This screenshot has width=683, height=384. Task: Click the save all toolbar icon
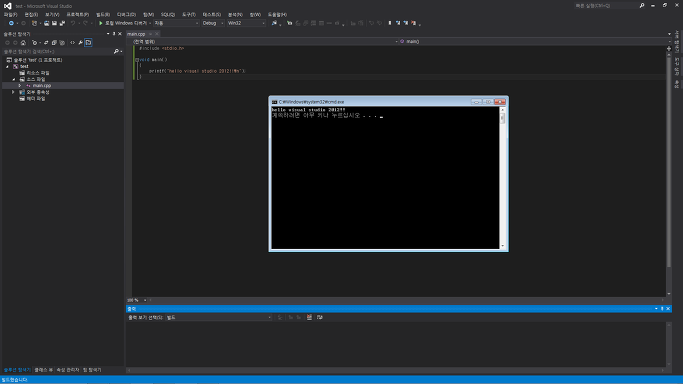62,23
